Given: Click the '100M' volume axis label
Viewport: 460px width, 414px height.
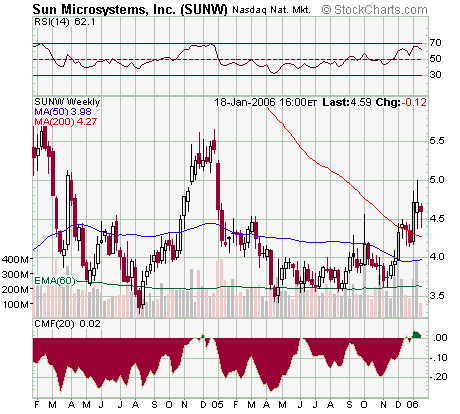Looking at the screenshot, I should [15, 304].
